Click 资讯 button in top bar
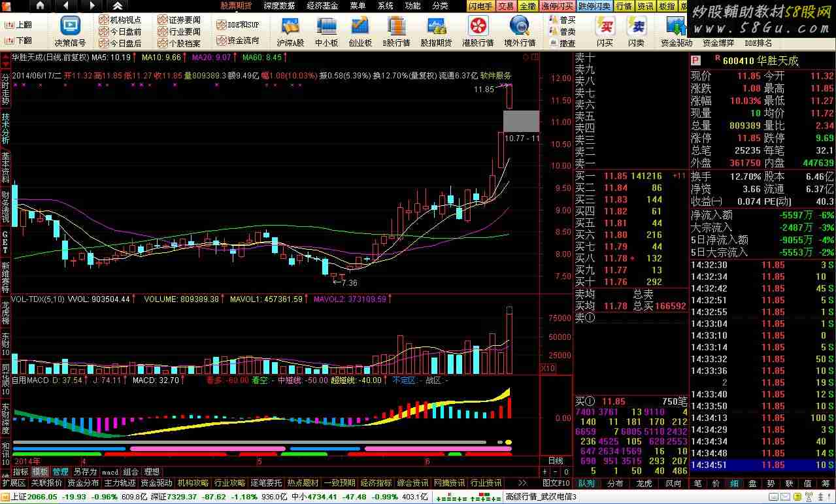 pos(645,6)
